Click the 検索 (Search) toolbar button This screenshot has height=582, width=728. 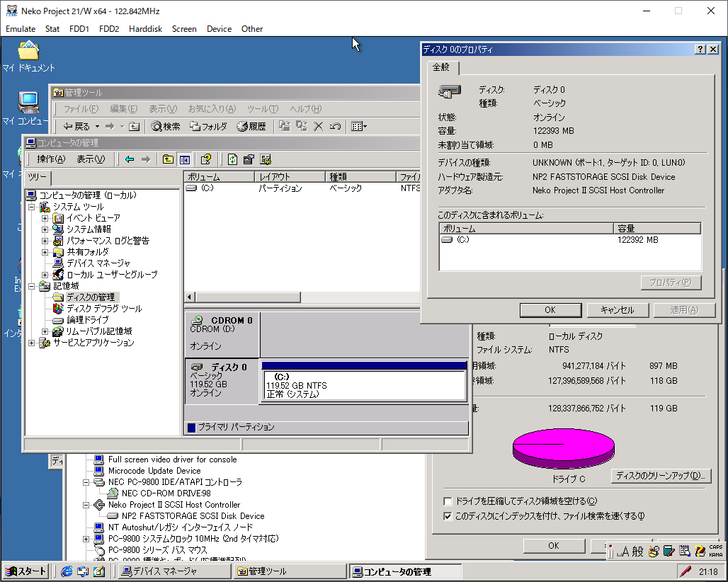pyautogui.click(x=165, y=126)
